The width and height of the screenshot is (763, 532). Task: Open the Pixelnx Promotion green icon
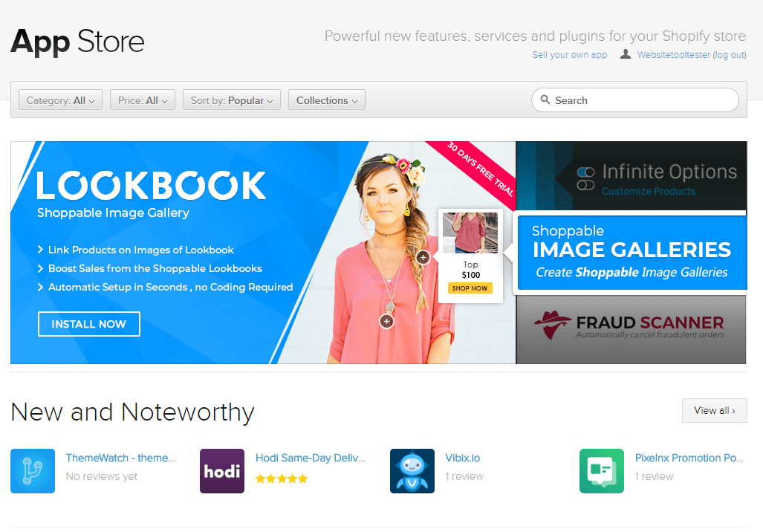pyautogui.click(x=602, y=470)
